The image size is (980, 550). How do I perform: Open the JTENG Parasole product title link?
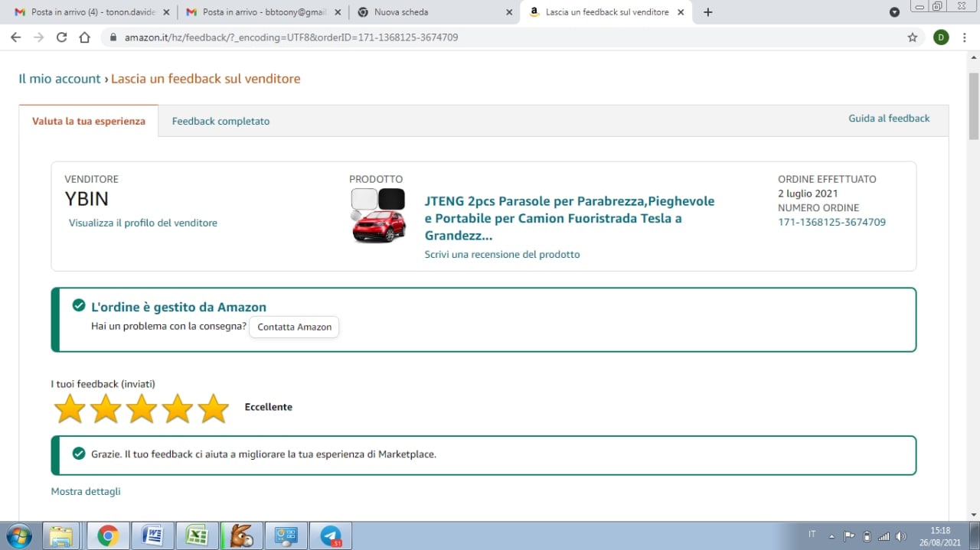click(x=570, y=218)
